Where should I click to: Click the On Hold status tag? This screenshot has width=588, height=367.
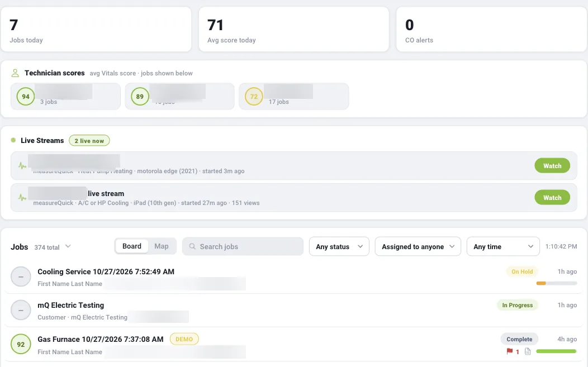pos(522,271)
